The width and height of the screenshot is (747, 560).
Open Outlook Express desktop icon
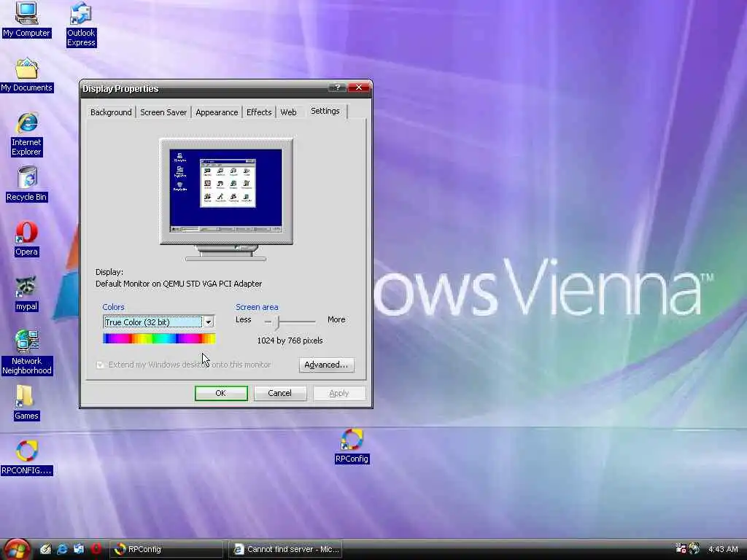pyautogui.click(x=81, y=25)
